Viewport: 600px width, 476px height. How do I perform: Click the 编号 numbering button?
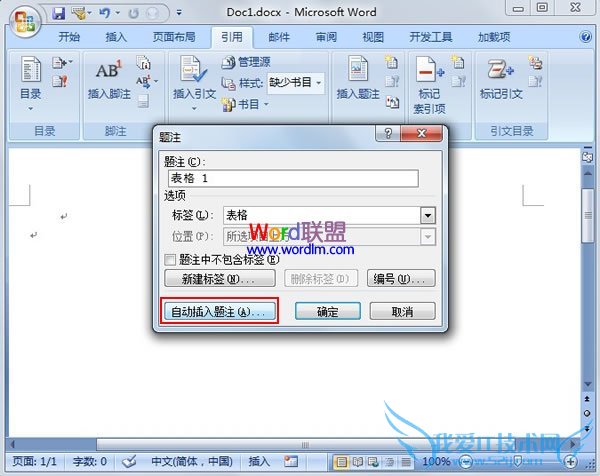coord(401,279)
